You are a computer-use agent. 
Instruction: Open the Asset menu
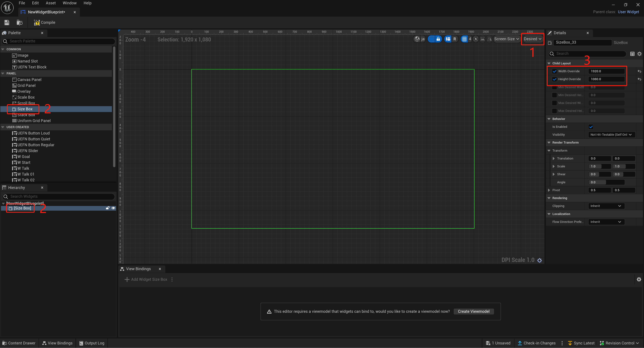51,3
